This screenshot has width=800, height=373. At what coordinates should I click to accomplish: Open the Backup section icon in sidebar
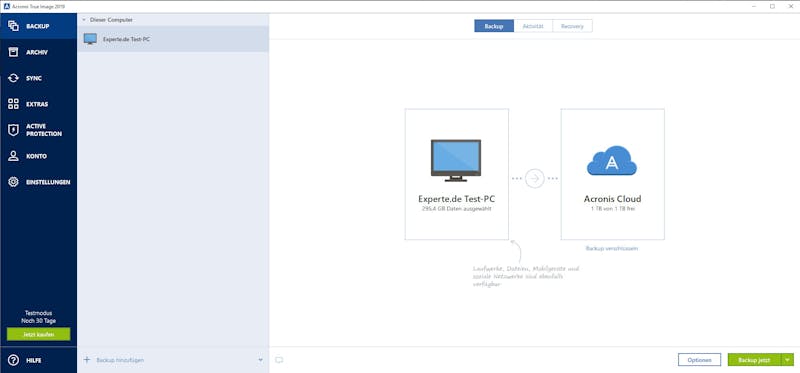(x=14, y=26)
